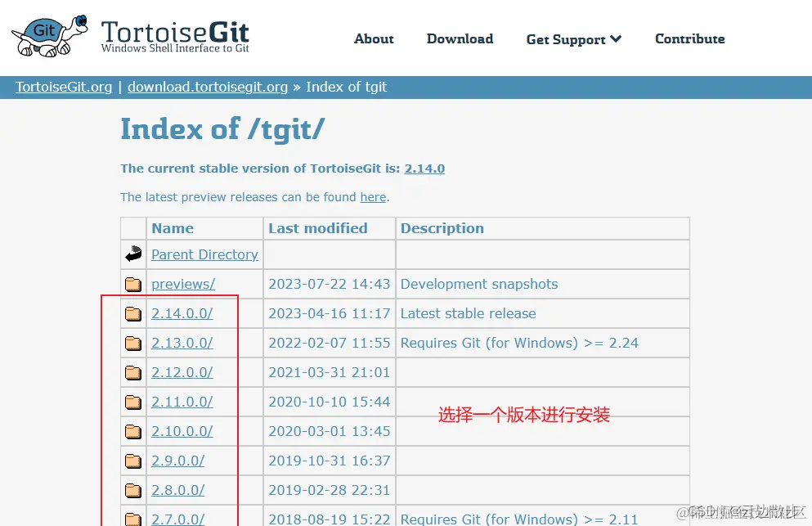Click the folder icon for 2.8.0.0/
812x526 pixels.
[133, 490]
